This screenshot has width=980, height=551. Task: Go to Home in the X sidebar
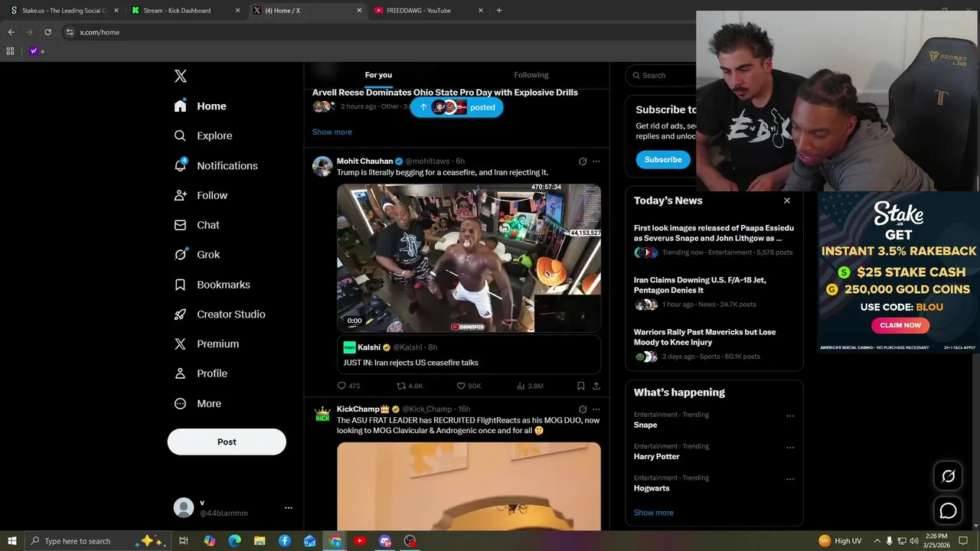200,106
